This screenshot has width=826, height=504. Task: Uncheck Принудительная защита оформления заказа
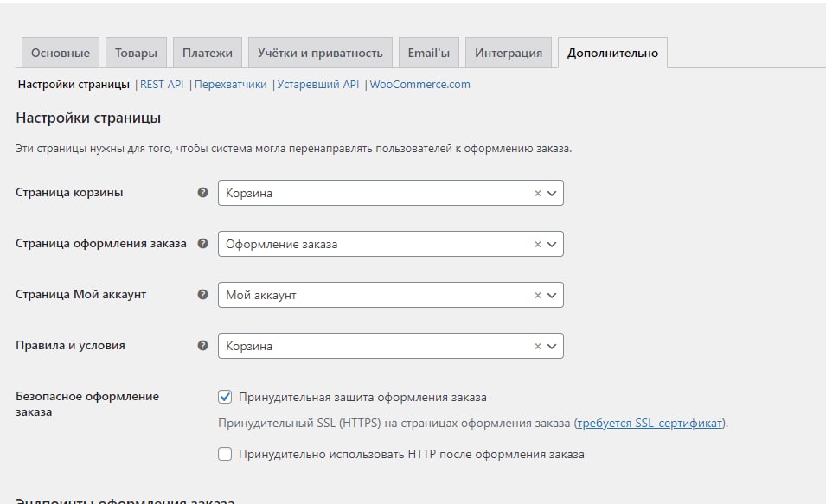tap(225, 398)
